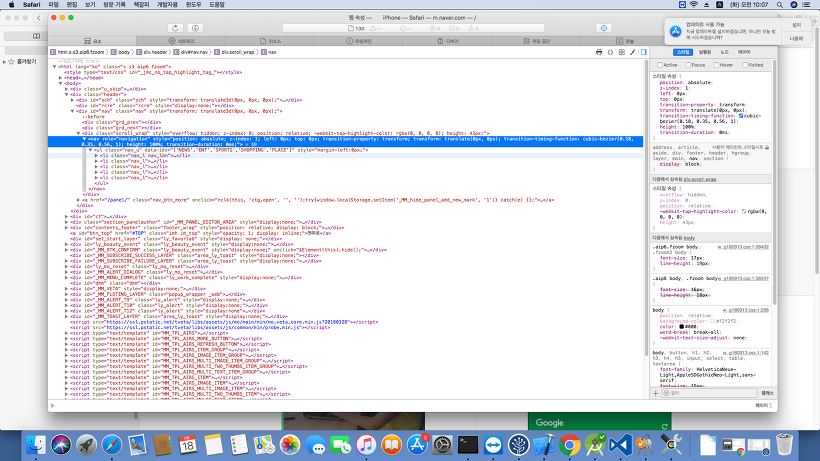
Task: Open Spotlight search in the menu bar
Action: (780, 5)
